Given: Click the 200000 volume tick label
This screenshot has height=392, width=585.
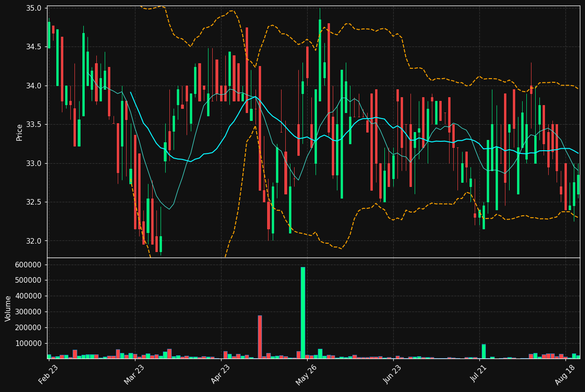Looking at the screenshot, I should pyautogui.click(x=29, y=328).
